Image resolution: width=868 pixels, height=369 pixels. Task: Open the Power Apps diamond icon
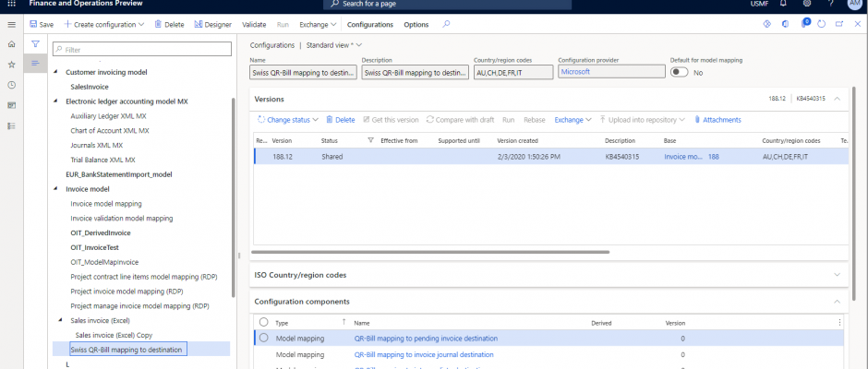tap(767, 24)
